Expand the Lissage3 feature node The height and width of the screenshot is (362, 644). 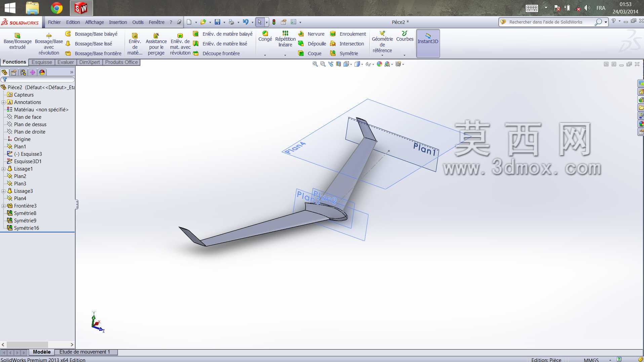[x=3, y=191]
